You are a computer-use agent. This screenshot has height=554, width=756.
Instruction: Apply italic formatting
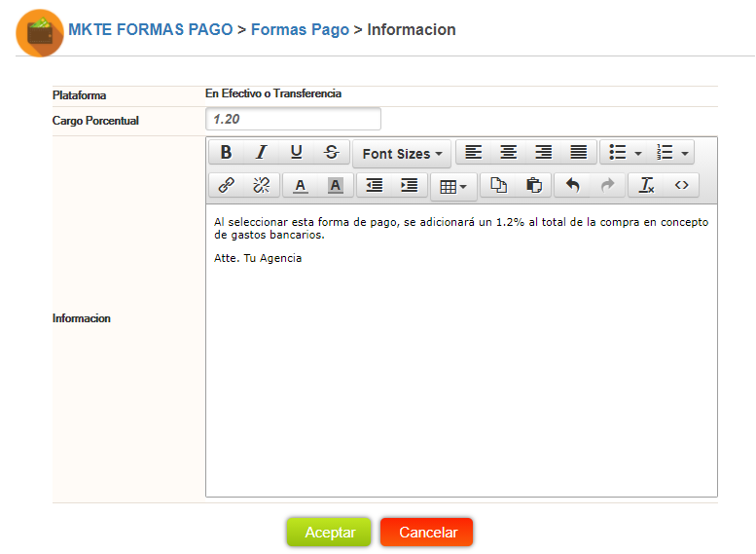point(262,153)
